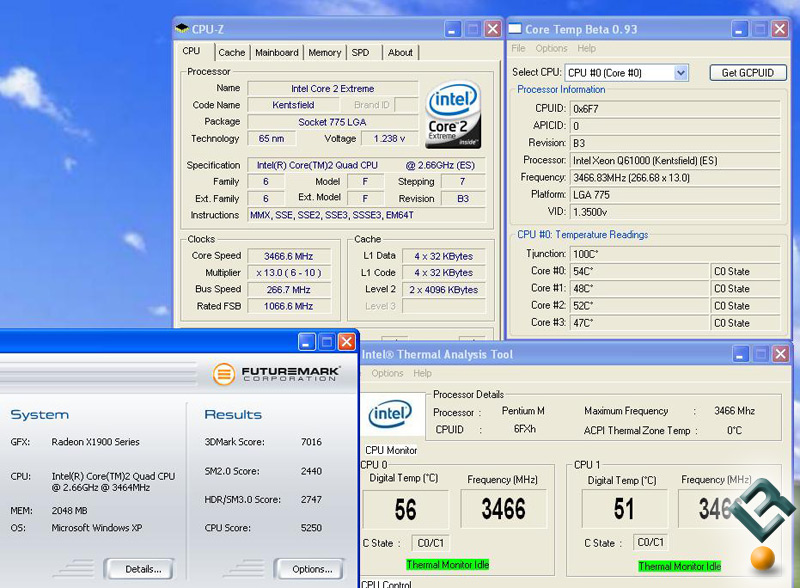Click the VID value 1.3500v
Screen dimensions: 800x588
pos(675,212)
